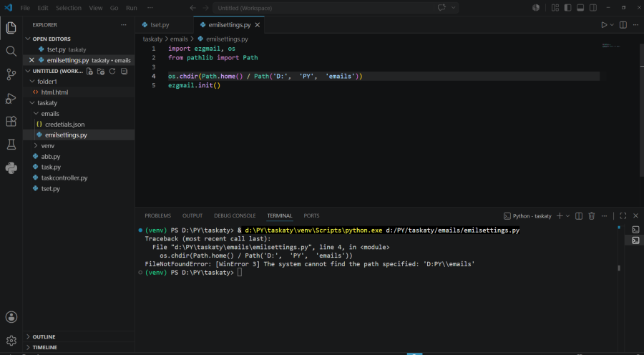Kill the terminal with the trash icon
This screenshot has height=355, width=644.
pos(592,215)
